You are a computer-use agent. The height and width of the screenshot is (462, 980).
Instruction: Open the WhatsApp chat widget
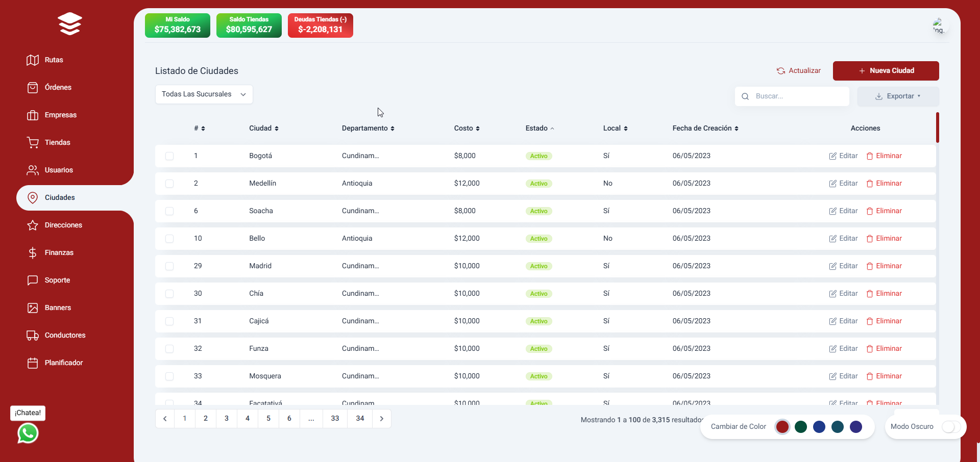tap(28, 433)
